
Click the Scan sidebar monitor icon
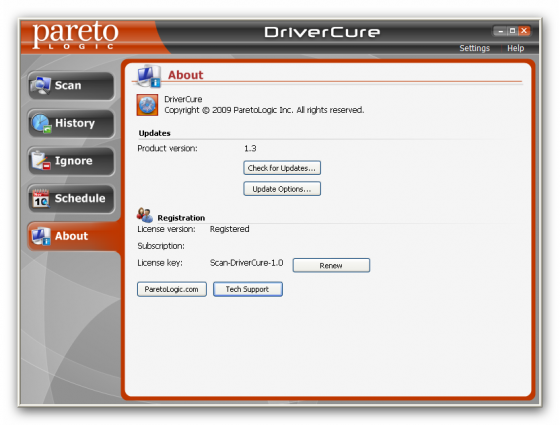click(x=41, y=85)
